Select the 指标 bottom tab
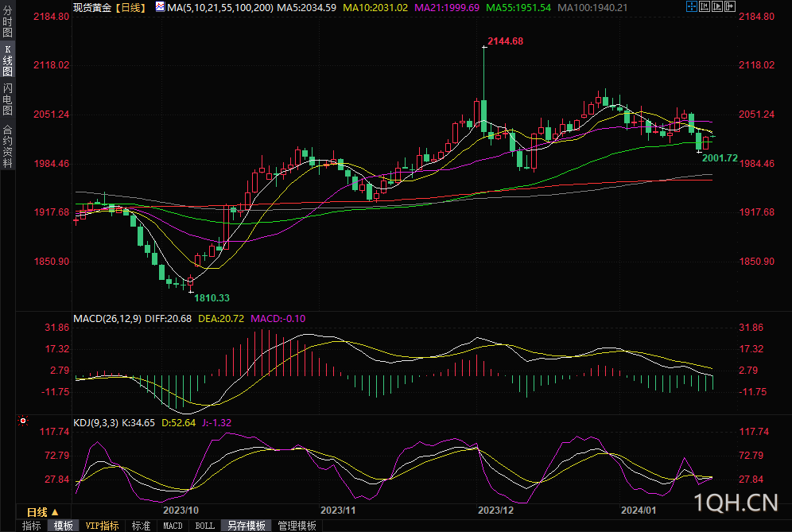Viewport: 792px width, 532px height. pos(31,526)
